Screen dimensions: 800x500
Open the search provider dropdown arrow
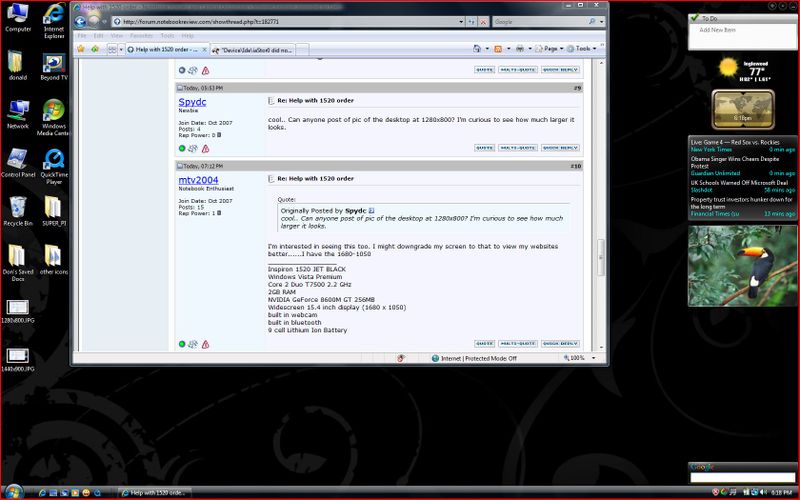click(602, 21)
